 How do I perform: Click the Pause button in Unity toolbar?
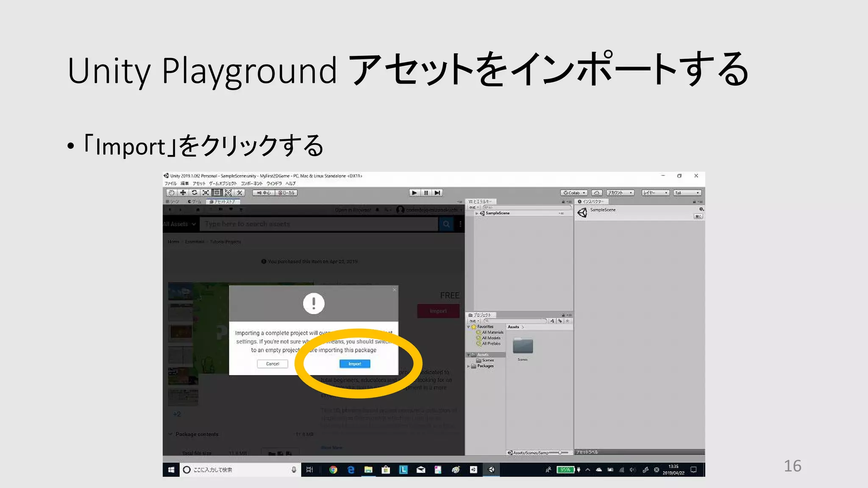(x=426, y=193)
